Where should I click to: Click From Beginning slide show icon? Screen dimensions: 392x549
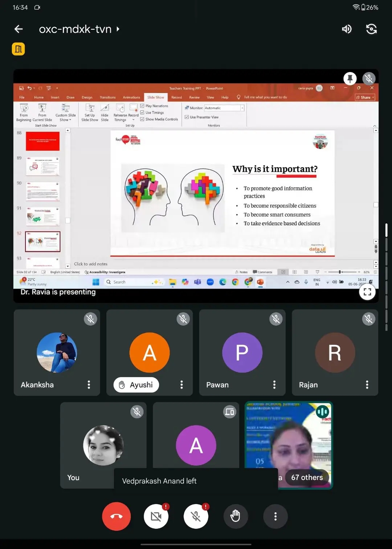click(24, 112)
